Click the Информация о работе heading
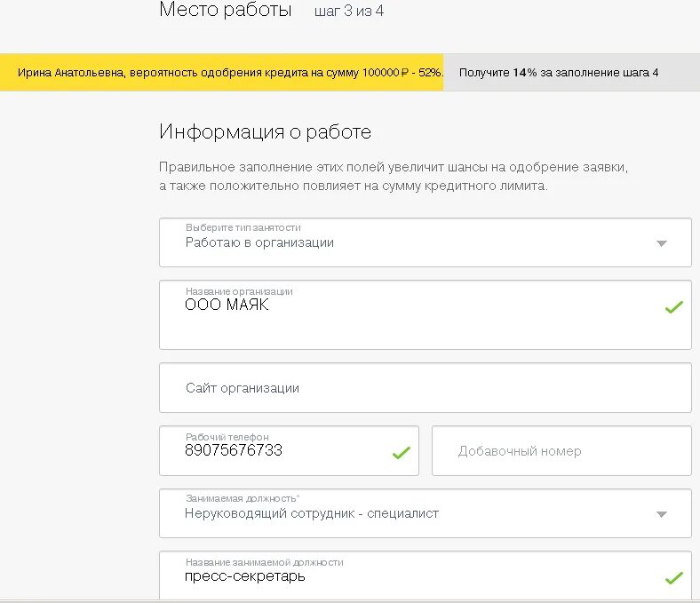Image resolution: width=700 pixels, height=603 pixels. point(266,131)
